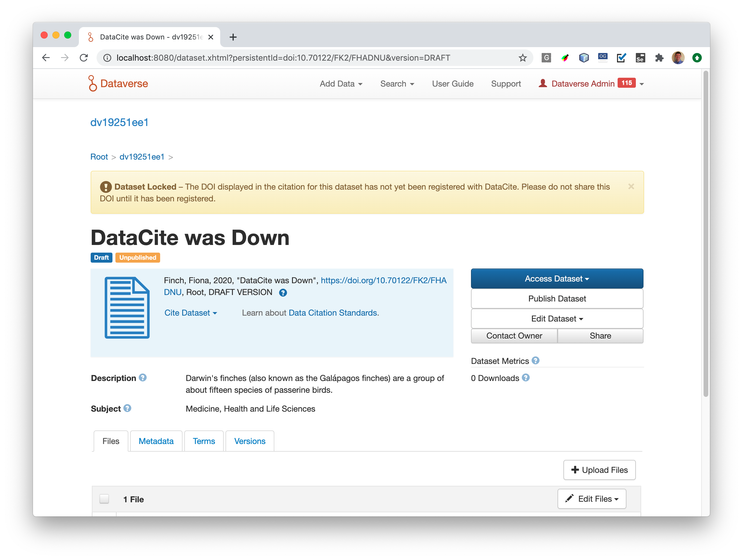Click 'Medicine, Health and Life Sciences' subject value
Viewport: 743px width, 560px height.
pos(250,408)
